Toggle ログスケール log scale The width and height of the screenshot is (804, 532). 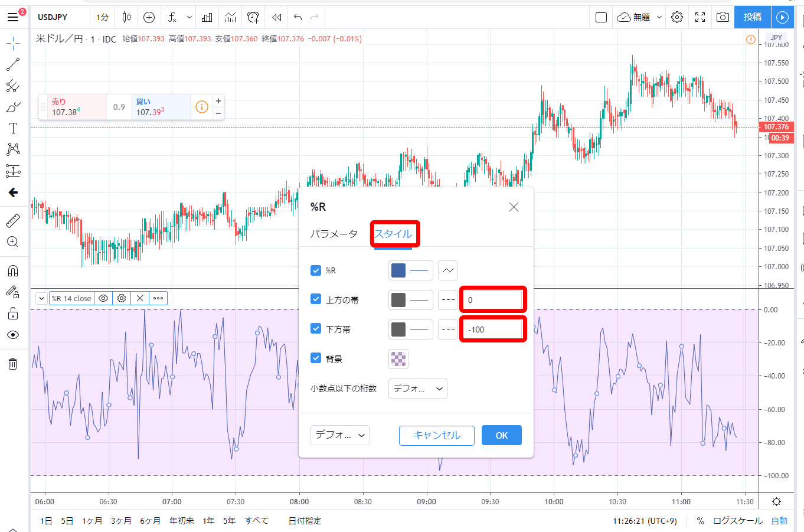(738, 521)
